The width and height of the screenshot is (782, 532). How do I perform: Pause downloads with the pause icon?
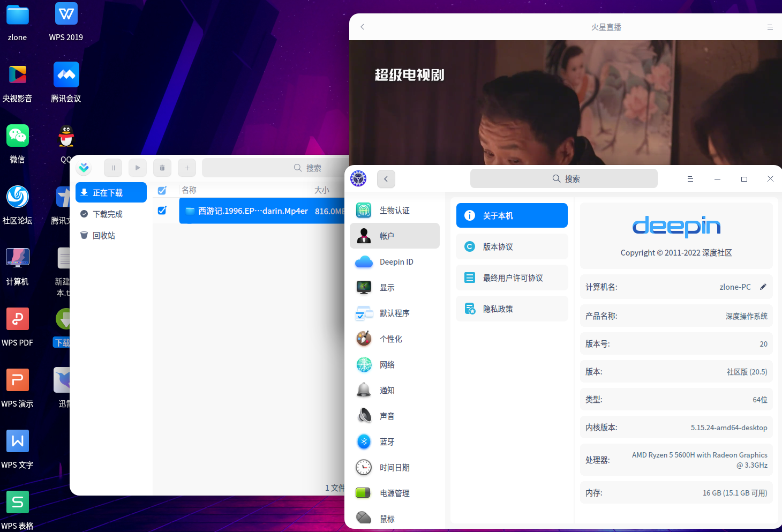(113, 168)
